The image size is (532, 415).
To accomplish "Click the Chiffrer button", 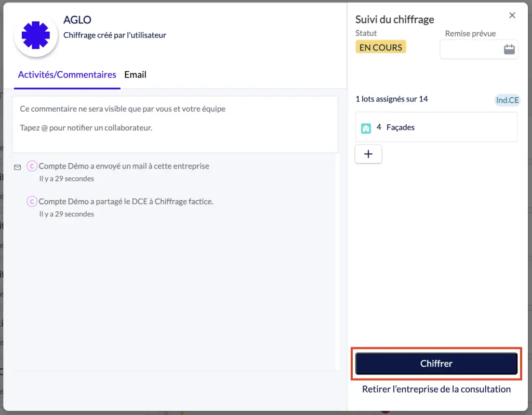I will [436, 364].
